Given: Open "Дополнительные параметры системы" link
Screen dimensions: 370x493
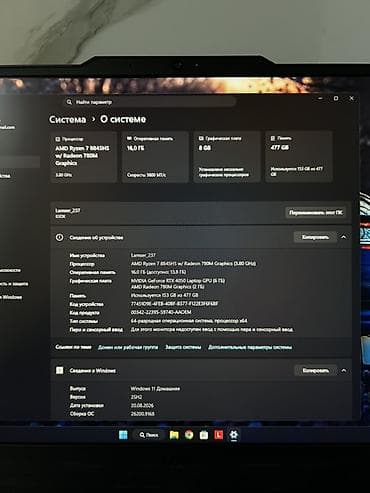Looking at the screenshot, I should (x=250, y=347).
